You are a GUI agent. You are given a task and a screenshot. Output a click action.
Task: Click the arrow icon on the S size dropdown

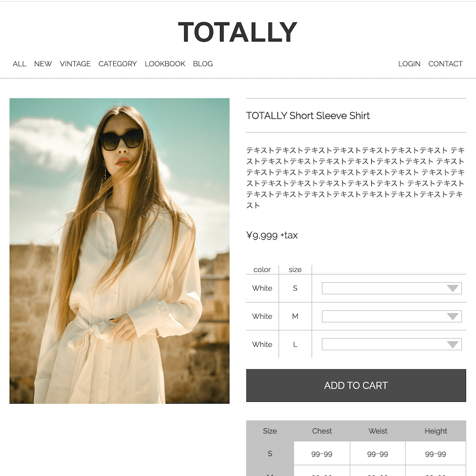click(x=453, y=288)
